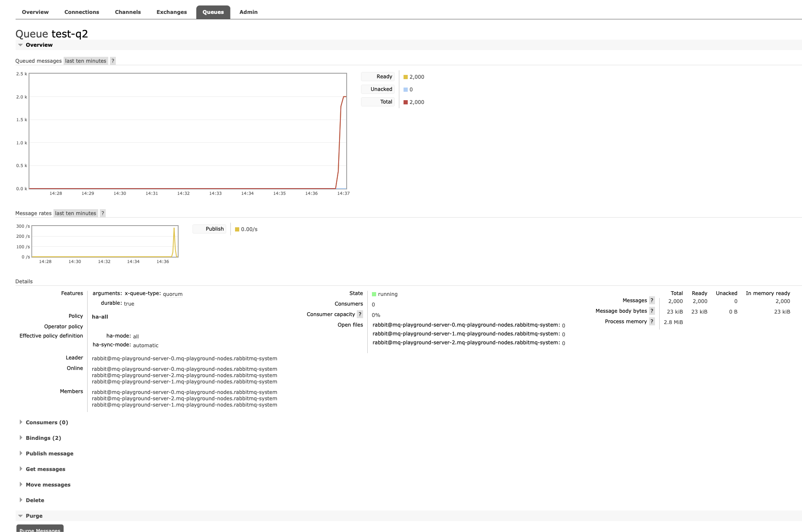Toggle the Total series legend checkbox
802x532 pixels.
[x=378, y=102]
